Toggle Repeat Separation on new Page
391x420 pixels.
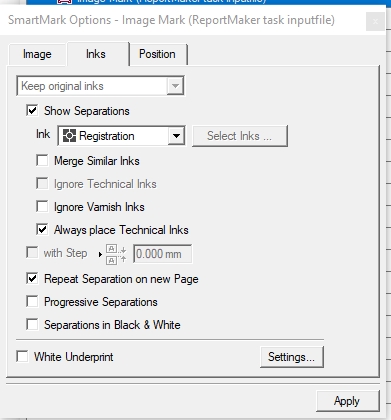pyautogui.click(x=32, y=279)
